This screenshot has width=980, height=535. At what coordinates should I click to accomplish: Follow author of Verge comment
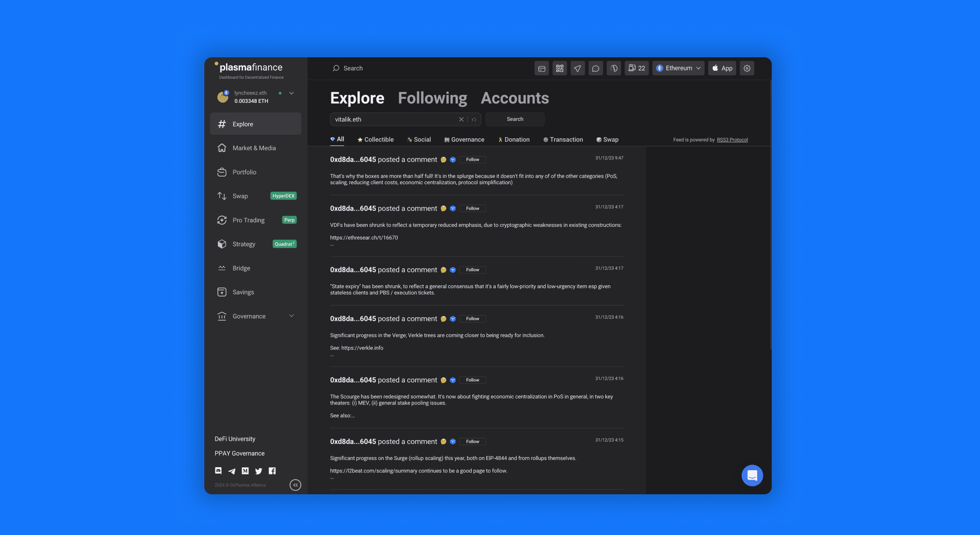coord(473,319)
